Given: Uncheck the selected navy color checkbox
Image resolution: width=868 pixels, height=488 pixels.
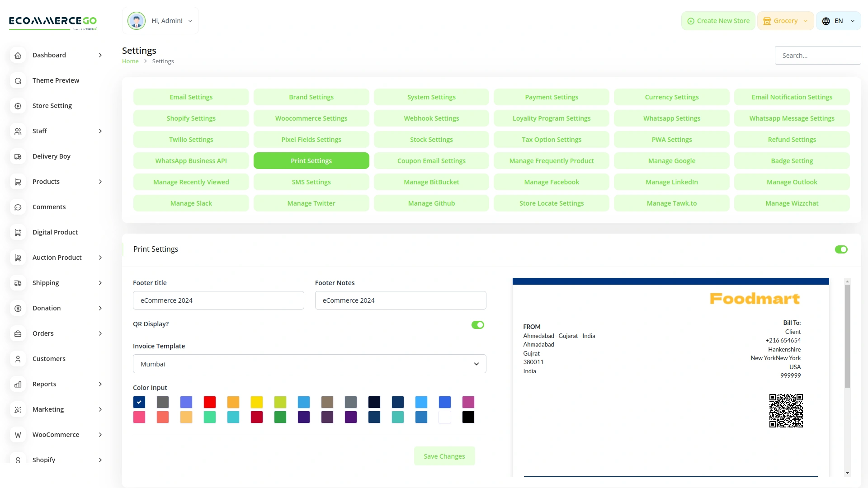Looking at the screenshot, I should (x=139, y=402).
